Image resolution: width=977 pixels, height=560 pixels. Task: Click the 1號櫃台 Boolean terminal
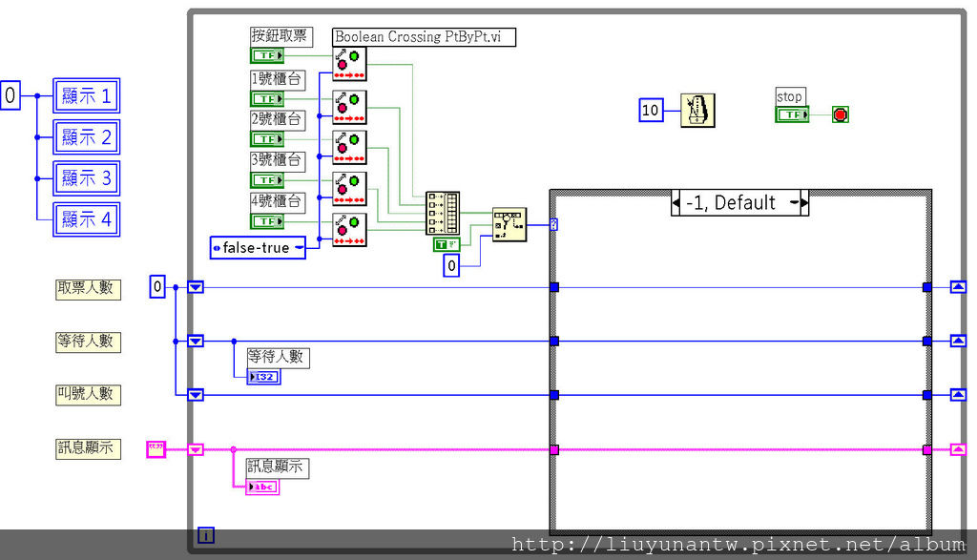click(x=267, y=98)
